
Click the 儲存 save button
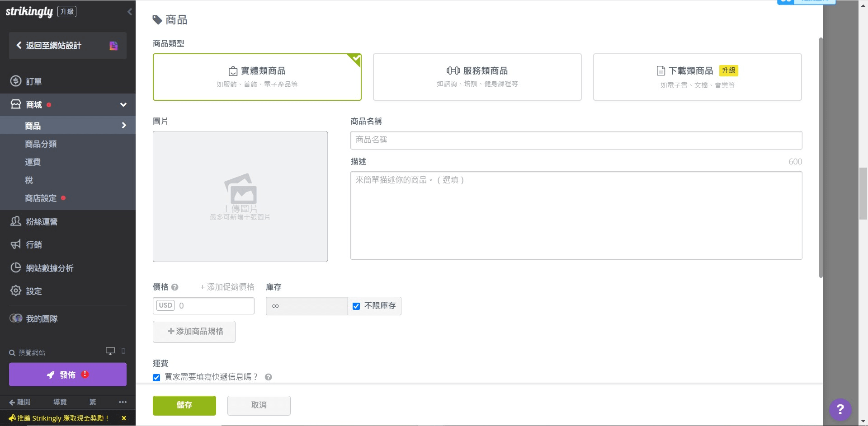[184, 405]
